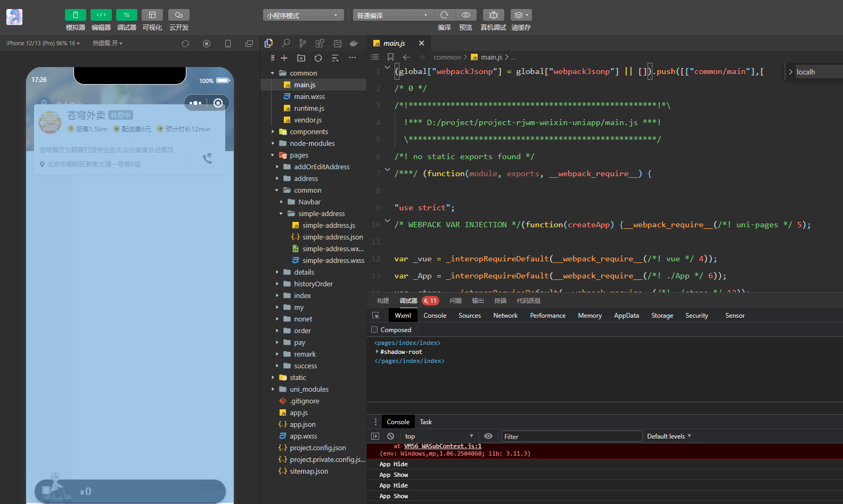Open the 小程序模式 mode dropdown

pos(302,15)
